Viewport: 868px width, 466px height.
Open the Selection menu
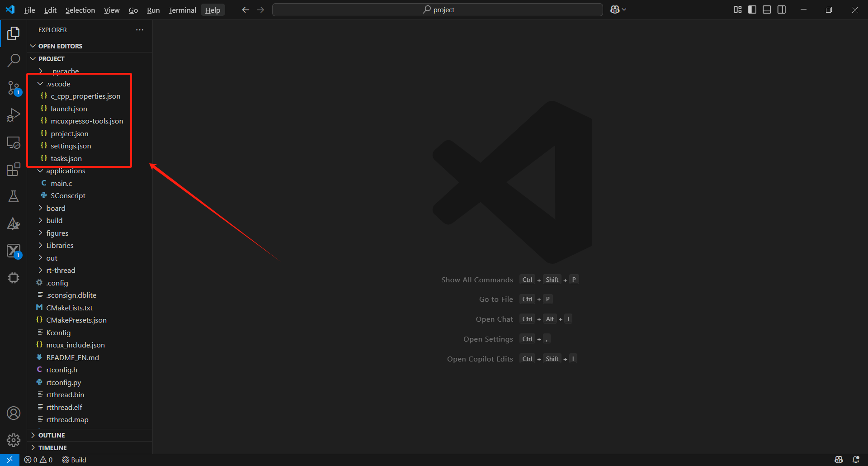pyautogui.click(x=80, y=10)
